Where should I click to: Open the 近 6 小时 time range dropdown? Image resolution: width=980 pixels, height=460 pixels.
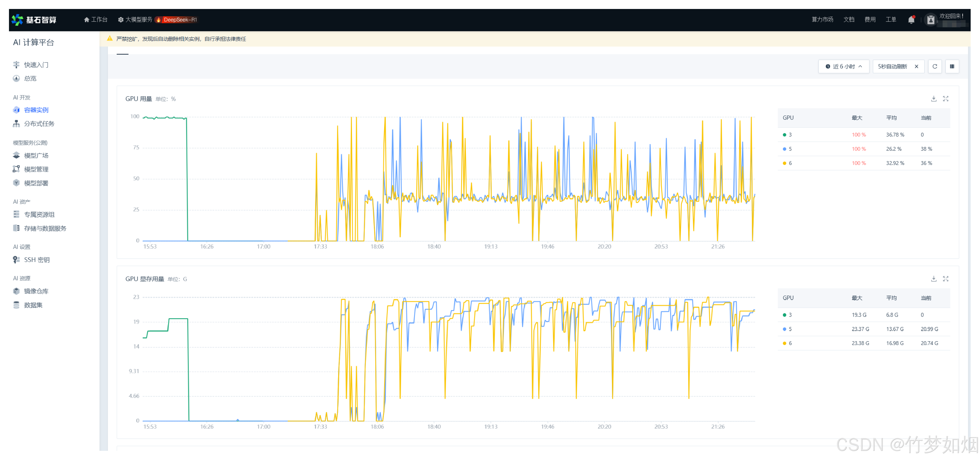point(843,67)
